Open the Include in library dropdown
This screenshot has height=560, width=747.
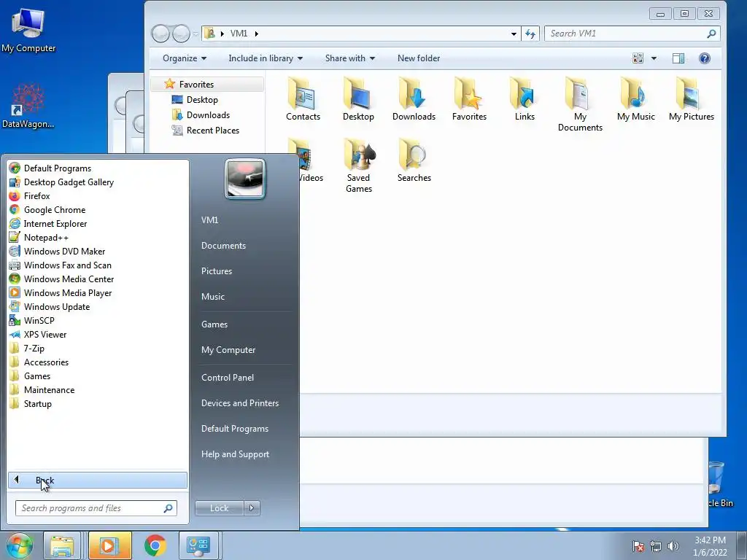tap(266, 58)
